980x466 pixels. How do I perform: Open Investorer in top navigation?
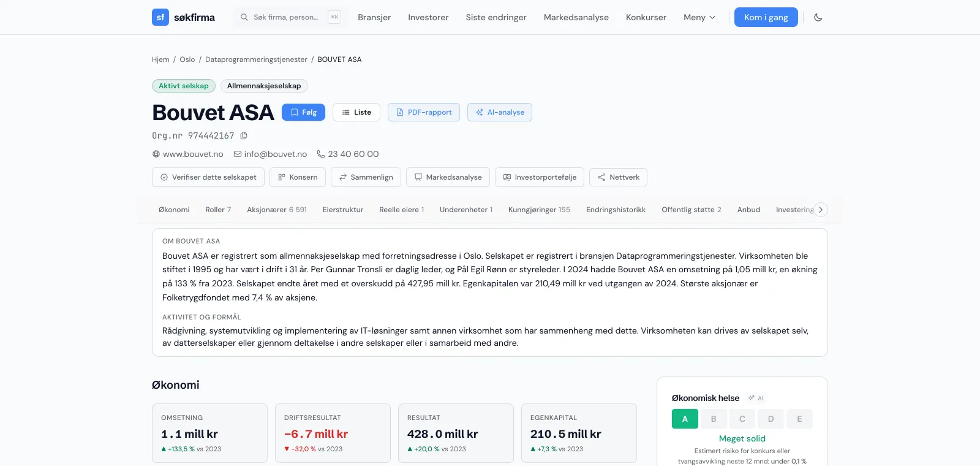click(x=428, y=17)
